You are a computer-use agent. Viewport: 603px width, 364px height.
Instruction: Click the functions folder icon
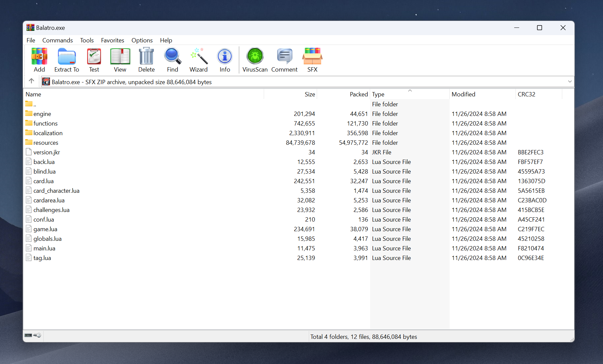coord(29,123)
